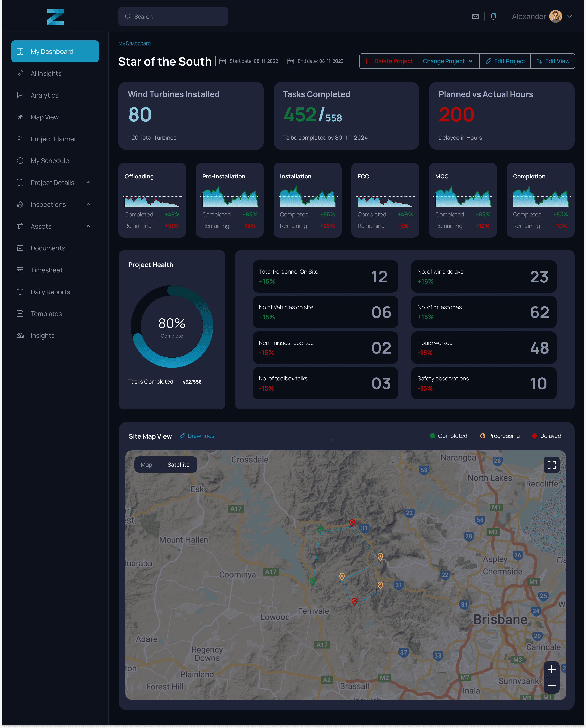Open notifications bell icon
Viewport: 586px width, 728px height.
493,16
